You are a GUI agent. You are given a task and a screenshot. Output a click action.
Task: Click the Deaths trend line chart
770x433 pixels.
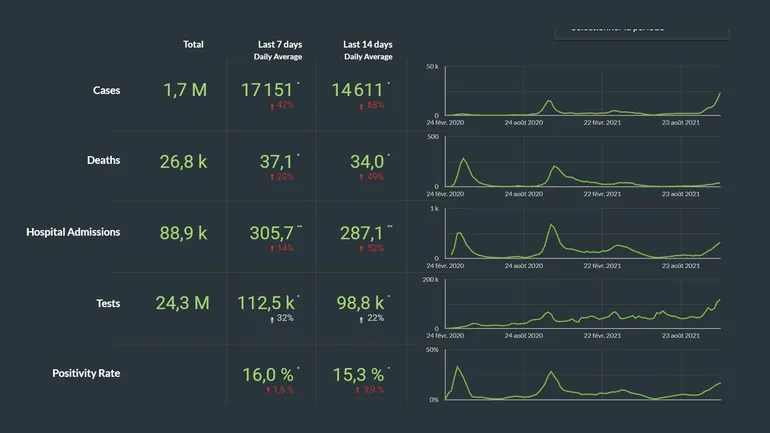pyautogui.click(x=582, y=163)
